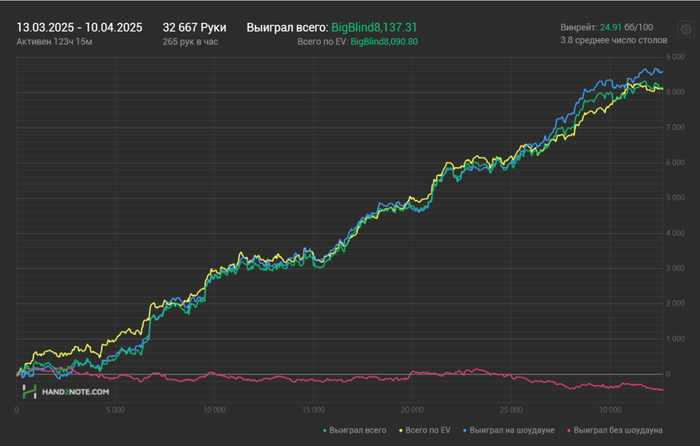The height and width of the screenshot is (446, 700).
Task: Click the EV total value BigBlind8,090.80
Action: pos(384,42)
